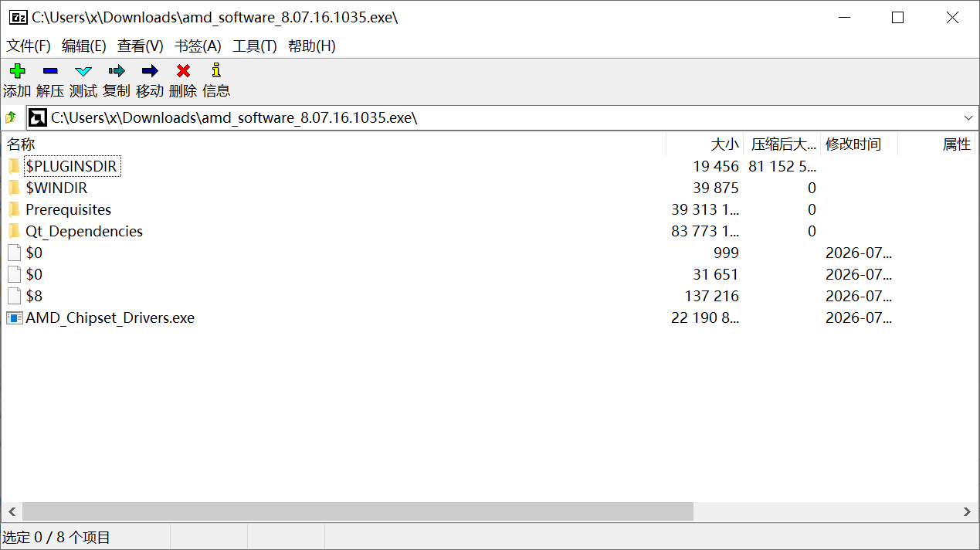Click the yellow 信息 (Info) icon
The image size is (980, 550).
[x=216, y=70]
